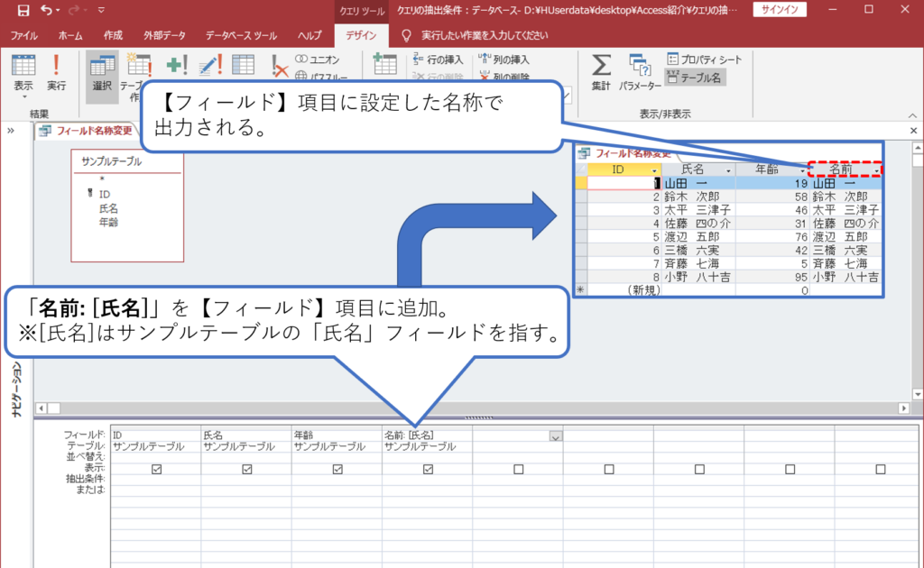Check 表示 box in column with field dropdown

519,469
